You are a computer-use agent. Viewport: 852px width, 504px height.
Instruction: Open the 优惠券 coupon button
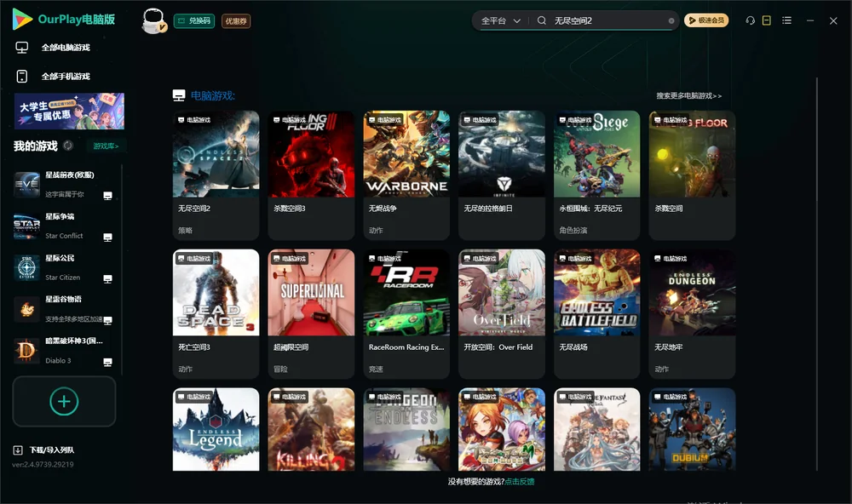pos(236,20)
